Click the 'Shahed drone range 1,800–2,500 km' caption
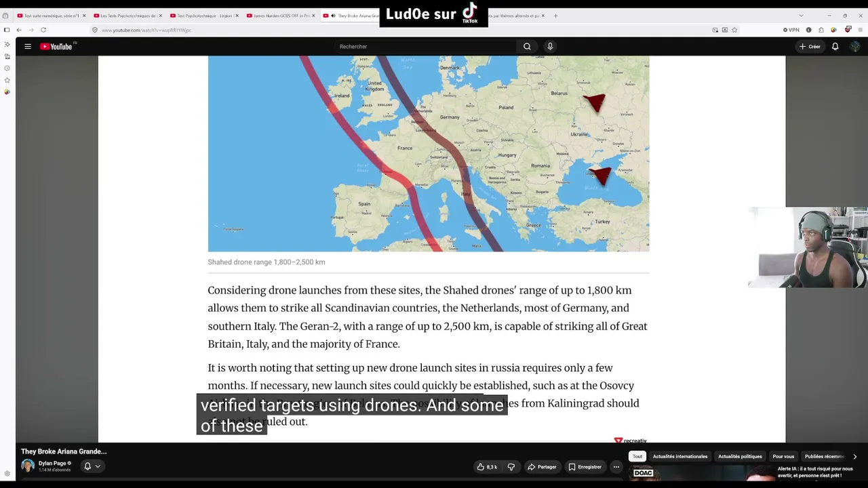 (x=267, y=262)
